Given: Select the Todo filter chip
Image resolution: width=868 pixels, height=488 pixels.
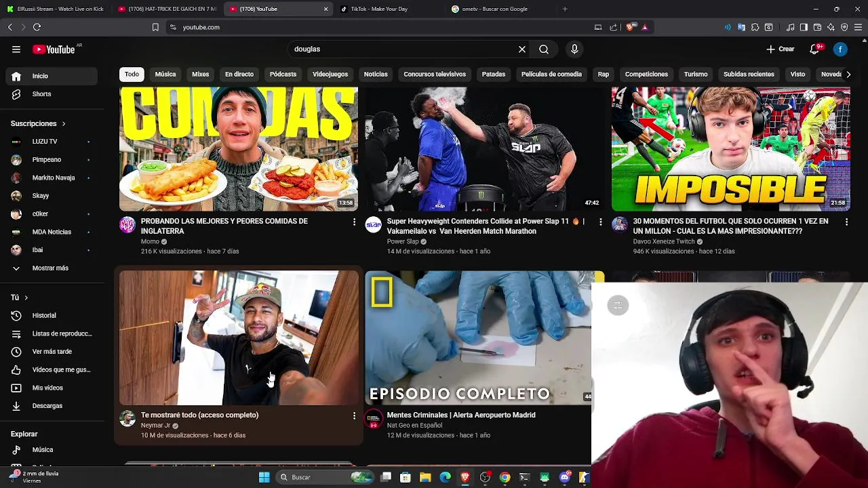Looking at the screenshot, I should pos(132,74).
